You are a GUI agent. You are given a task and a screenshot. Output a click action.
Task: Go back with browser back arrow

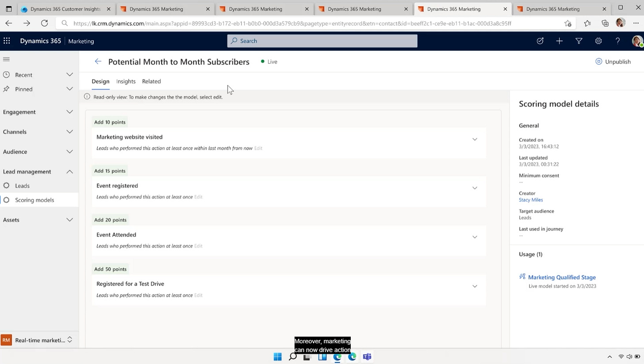pyautogui.click(x=9, y=23)
